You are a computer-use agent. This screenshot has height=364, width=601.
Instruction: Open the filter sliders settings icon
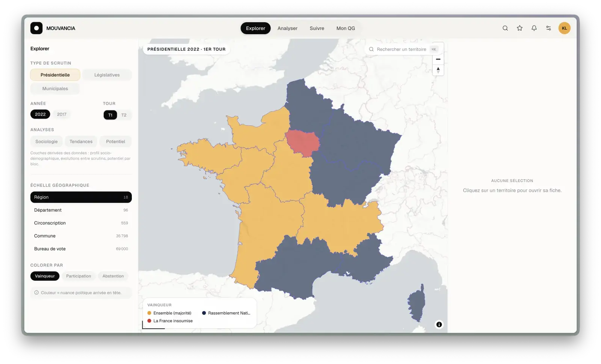(x=548, y=28)
